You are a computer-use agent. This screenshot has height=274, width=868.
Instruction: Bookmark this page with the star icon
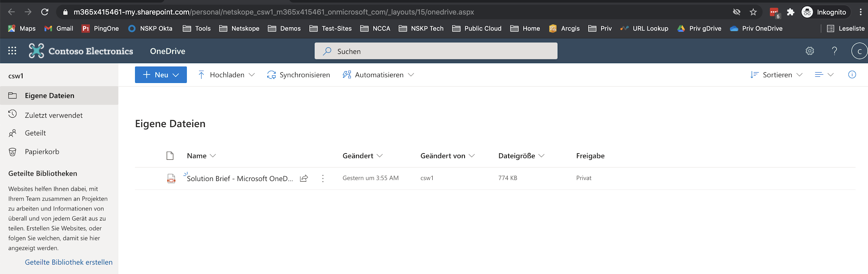pos(753,12)
